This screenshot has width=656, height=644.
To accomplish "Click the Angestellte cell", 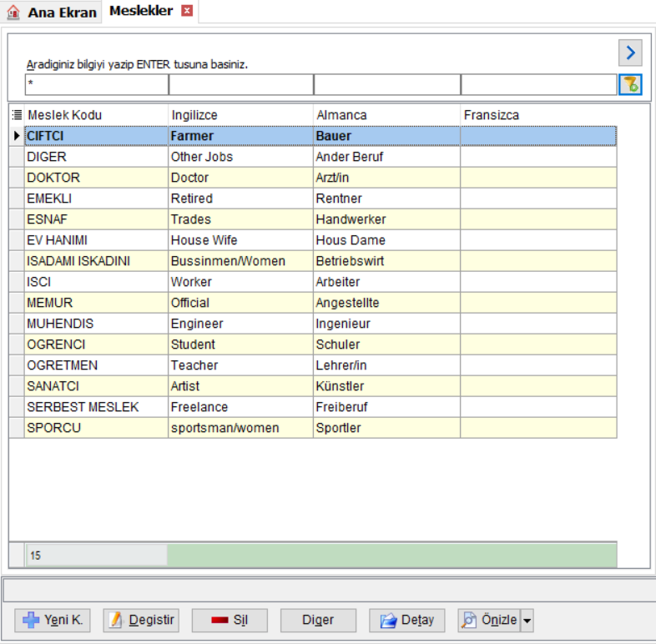I will pyautogui.click(x=387, y=303).
